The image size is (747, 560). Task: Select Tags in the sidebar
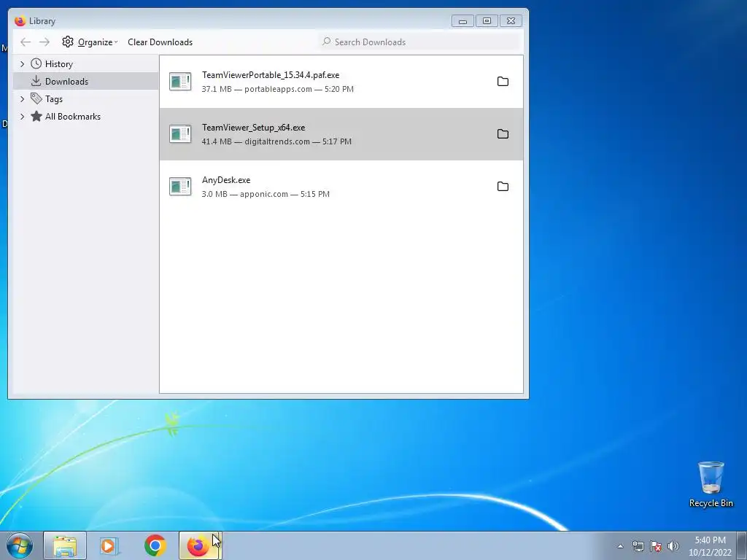[54, 99]
